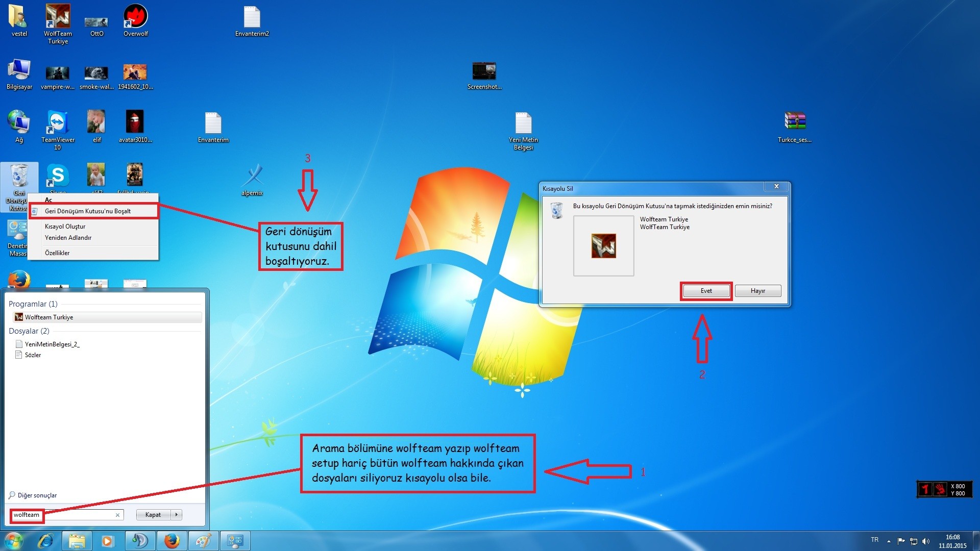Open Wolfteam Turkiye from Start menu search results
The height and width of the screenshot is (551, 980).
point(107,317)
